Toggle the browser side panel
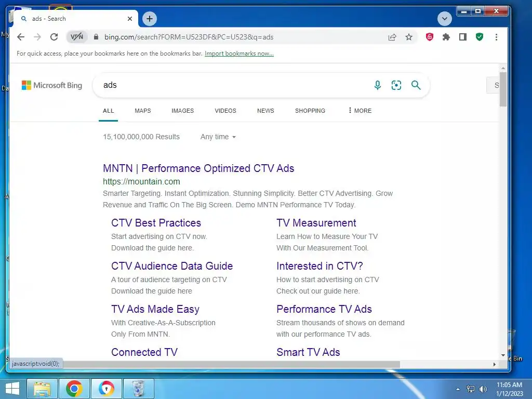Viewport: 532px width, 399px height. pyautogui.click(x=463, y=37)
